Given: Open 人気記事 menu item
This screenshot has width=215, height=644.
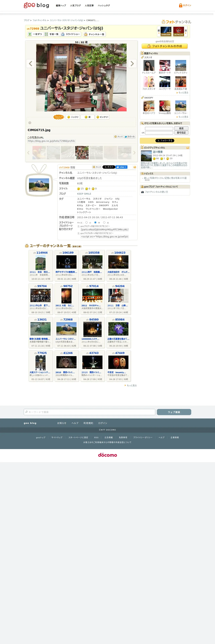Looking at the screenshot, I should (89, 6).
